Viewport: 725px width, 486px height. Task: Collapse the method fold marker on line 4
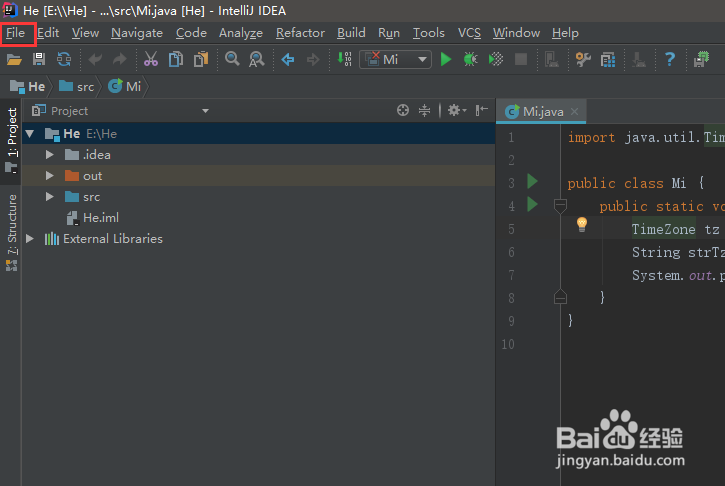560,205
